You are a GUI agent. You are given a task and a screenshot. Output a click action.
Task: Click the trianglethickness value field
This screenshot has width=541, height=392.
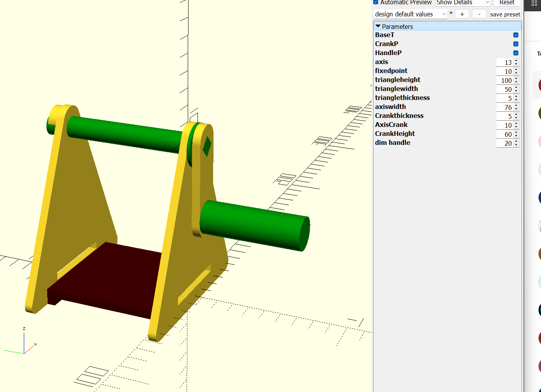click(505, 98)
